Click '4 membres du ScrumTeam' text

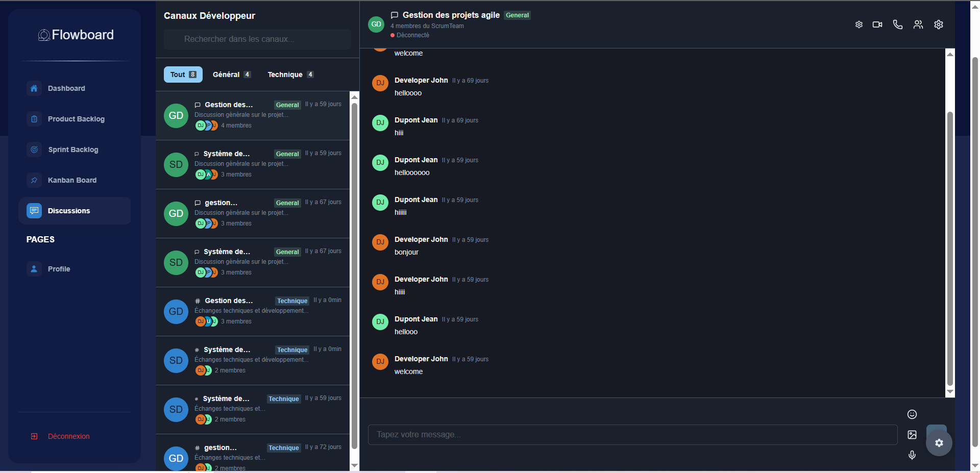427,26
